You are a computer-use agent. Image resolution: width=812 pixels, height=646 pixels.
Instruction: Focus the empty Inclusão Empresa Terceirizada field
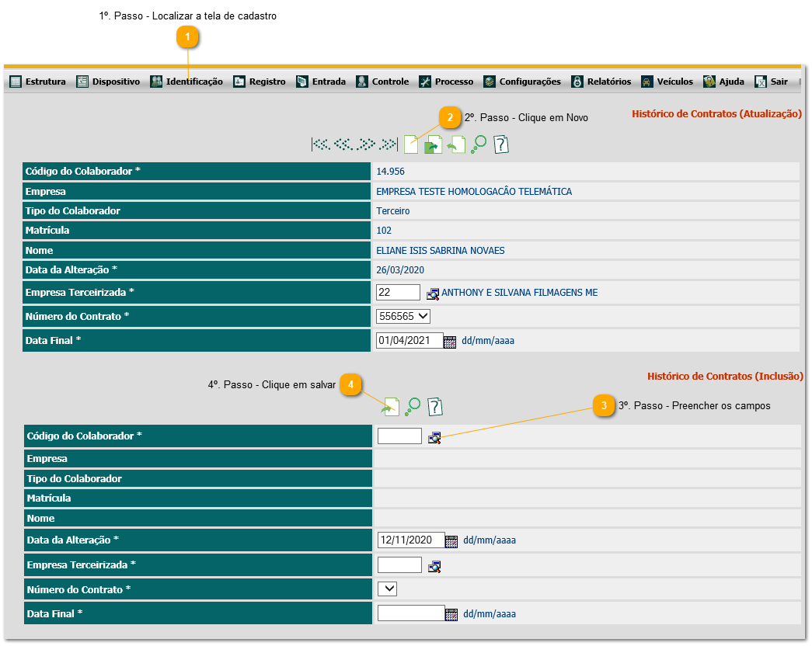399,564
